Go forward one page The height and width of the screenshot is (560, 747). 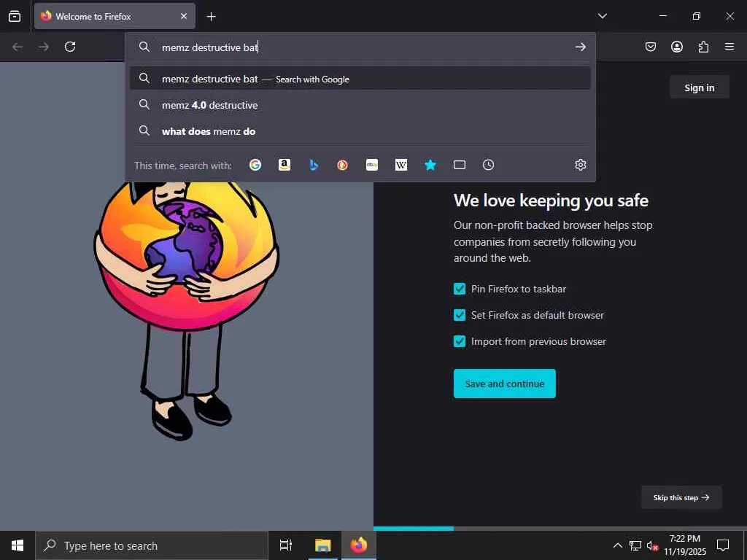[44, 47]
